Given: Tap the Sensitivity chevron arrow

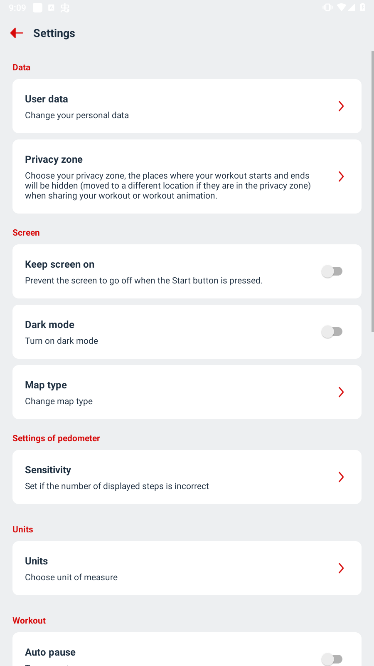Looking at the screenshot, I should pyautogui.click(x=341, y=477).
